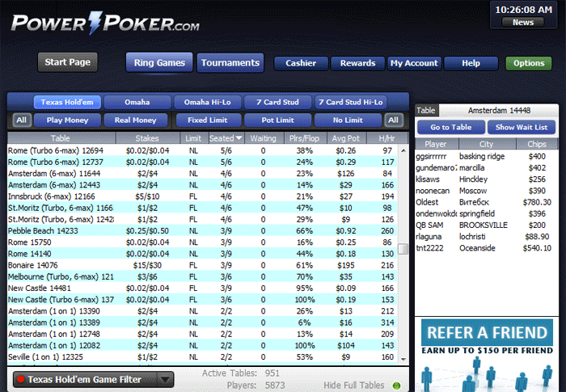
Task: Select the 7 Card Stud game tab
Action: [277, 102]
